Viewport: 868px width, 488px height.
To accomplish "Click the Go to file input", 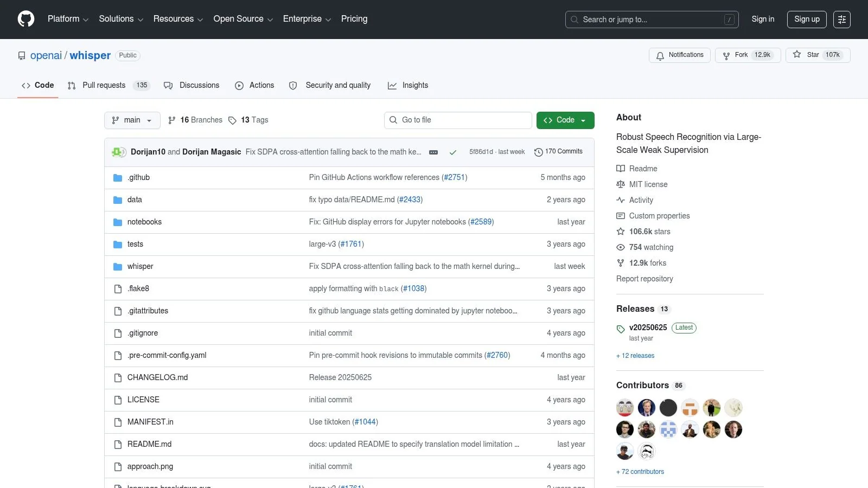I will tap(458, 120).
